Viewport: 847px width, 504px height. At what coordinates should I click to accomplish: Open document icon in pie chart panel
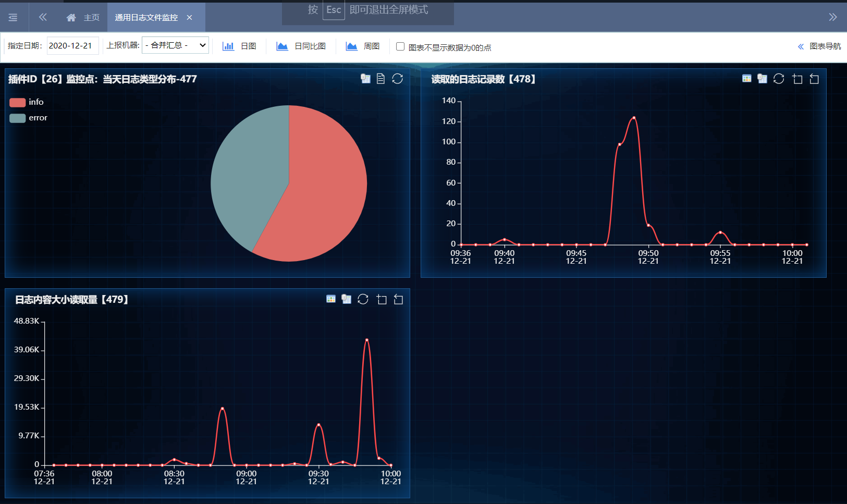point(380,79)
